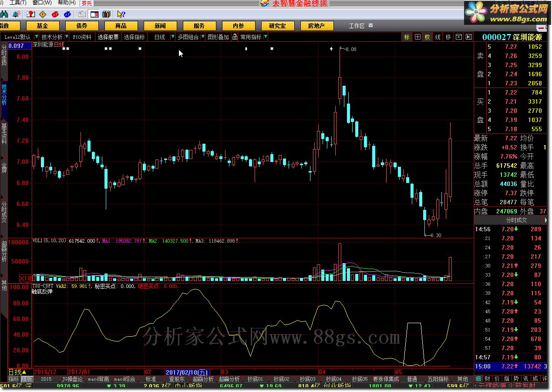552x392 pixels.
Task: Select the 五阳指标 indicator tab
Action: (x=438, y=379)
